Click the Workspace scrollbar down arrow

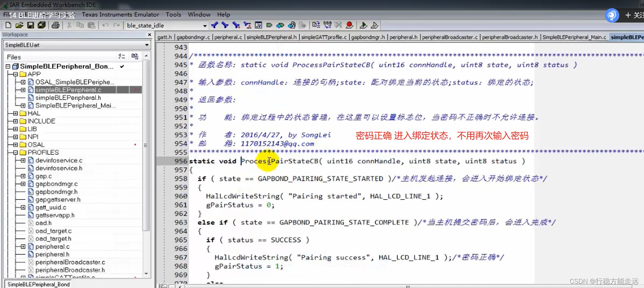point(146,274)
